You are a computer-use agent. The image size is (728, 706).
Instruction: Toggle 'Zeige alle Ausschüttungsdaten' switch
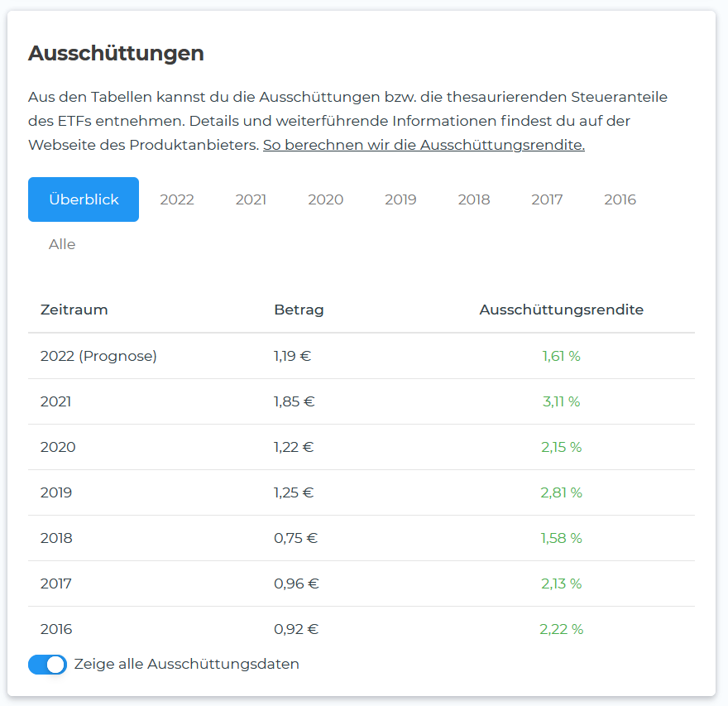coord(47,665)
